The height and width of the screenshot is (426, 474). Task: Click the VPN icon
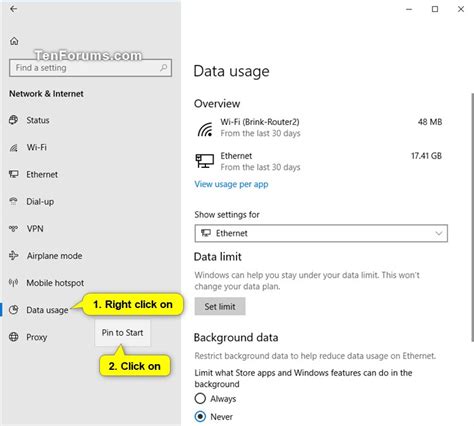(14, 228)
